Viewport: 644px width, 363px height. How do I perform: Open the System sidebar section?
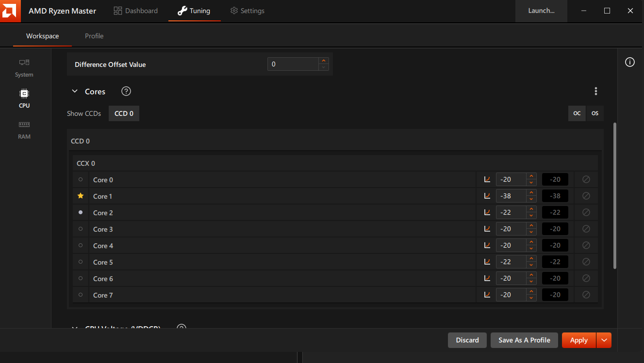(24, 68)
